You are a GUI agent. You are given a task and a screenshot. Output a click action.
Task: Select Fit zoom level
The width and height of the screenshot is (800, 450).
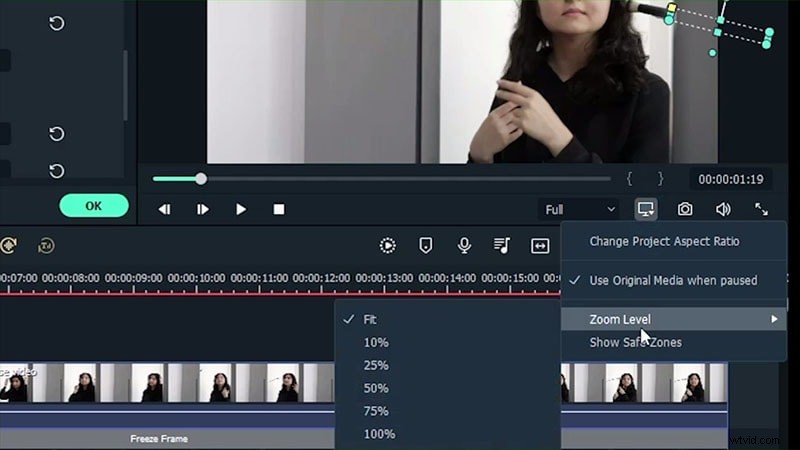[x=369, y=319]
